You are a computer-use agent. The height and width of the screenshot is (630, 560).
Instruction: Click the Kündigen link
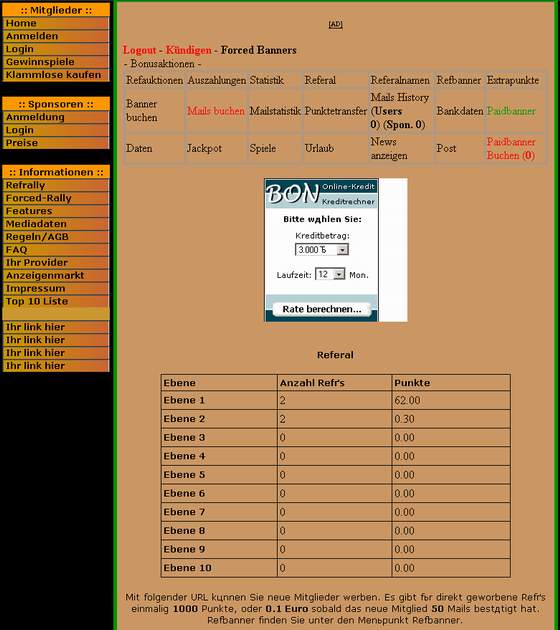tap(188, 50)
